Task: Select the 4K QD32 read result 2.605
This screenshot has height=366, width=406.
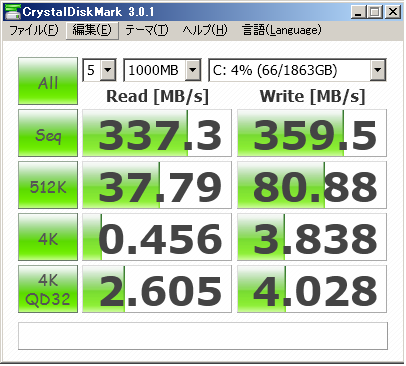Action: point(157,289)
